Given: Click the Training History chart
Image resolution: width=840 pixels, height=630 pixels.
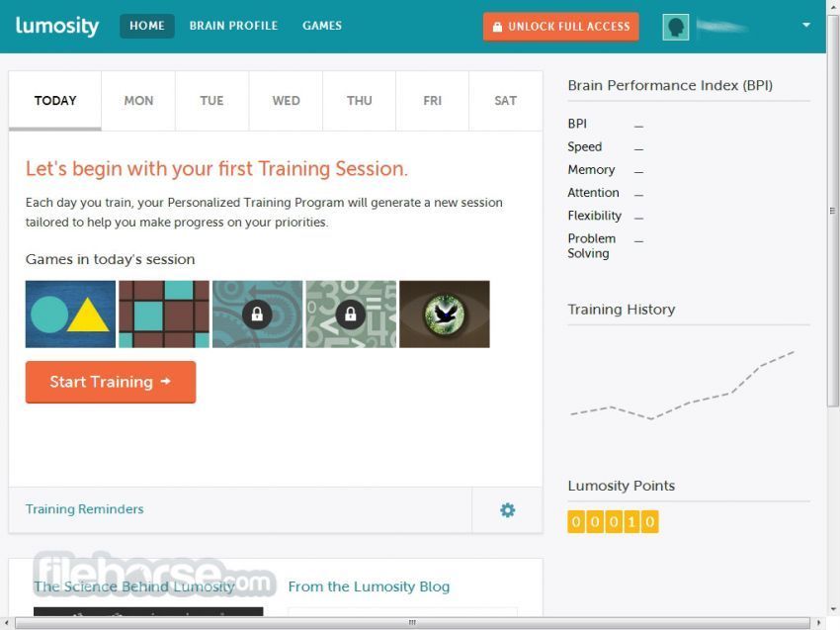Looking at the screenshot, I should [683, 386].
